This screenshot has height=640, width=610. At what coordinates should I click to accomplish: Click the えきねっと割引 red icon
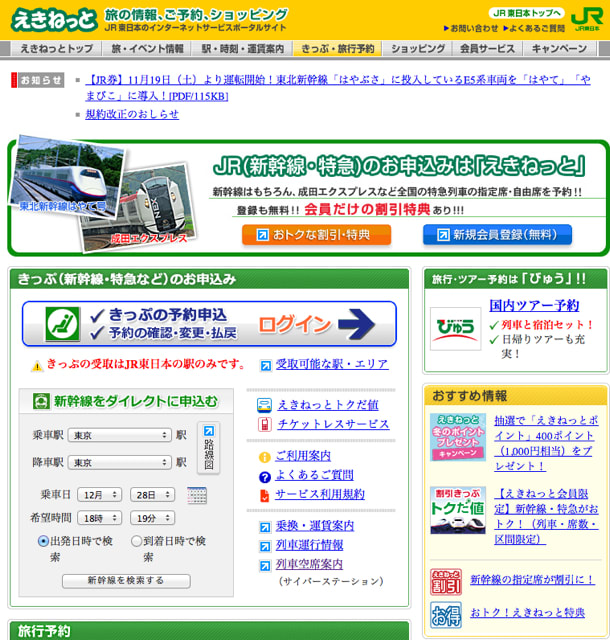click(x=446, y=582)
